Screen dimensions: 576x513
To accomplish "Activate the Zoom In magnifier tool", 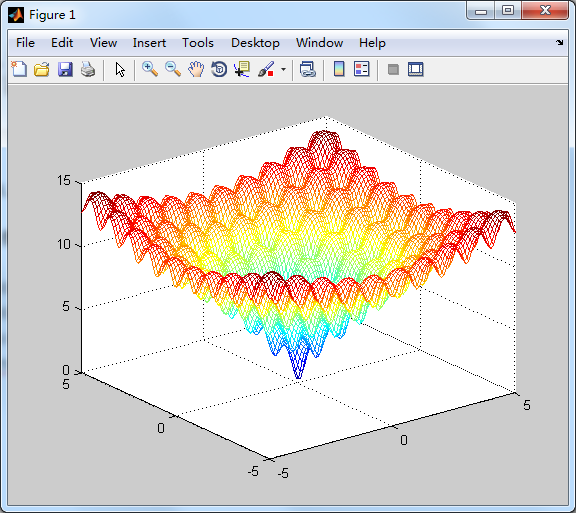I will (x=150, y=69).
